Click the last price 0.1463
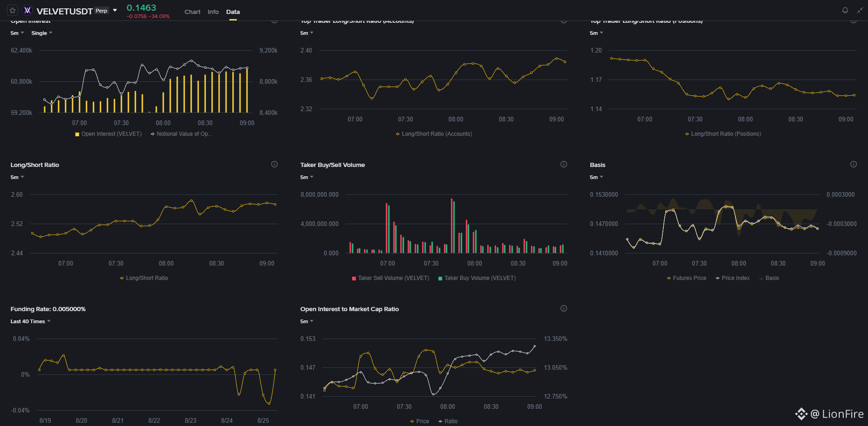Screen dimensions: 868x426 (x=141, y=7)
